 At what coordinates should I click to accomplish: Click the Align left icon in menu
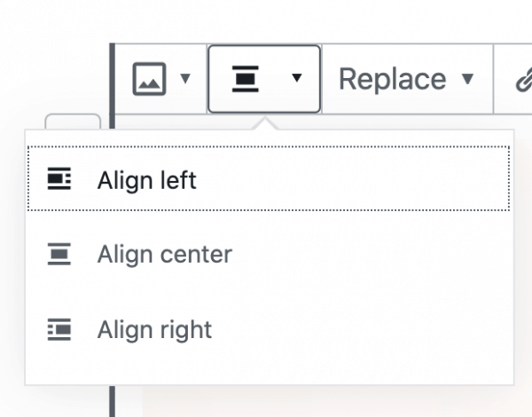[x=59, y=178]
